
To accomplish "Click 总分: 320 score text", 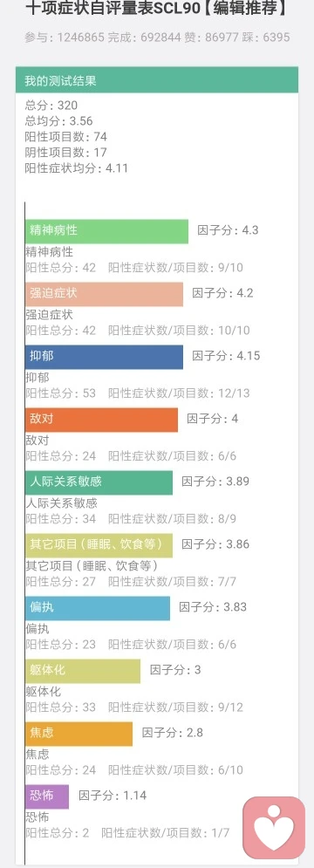I will tap(51, 106).
